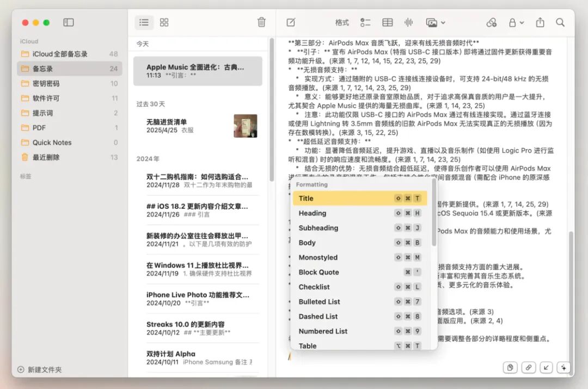This screenshot has width=588, height=389.
Task: Select Bulleted List in the Formatting menu
Action: (x=360, y=302)
